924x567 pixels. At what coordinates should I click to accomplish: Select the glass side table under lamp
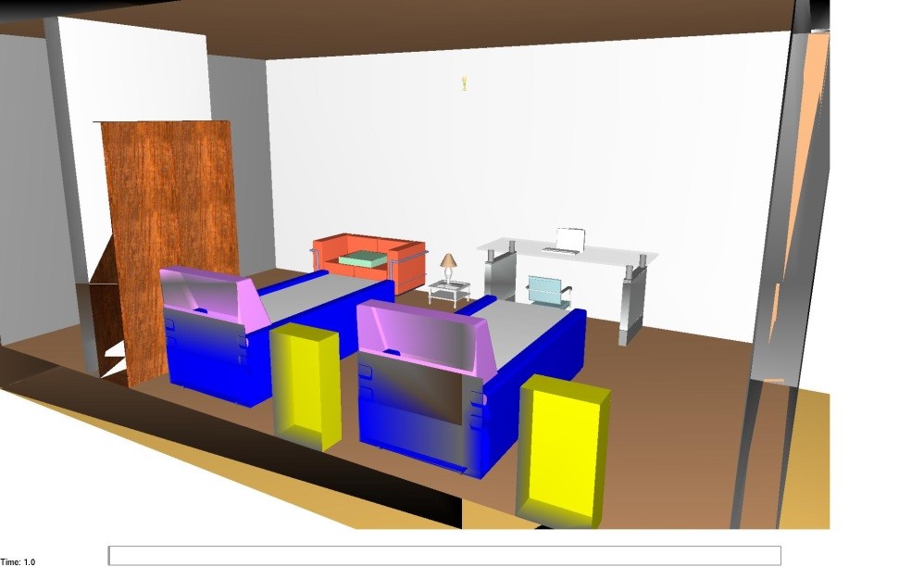pos(449,295)
